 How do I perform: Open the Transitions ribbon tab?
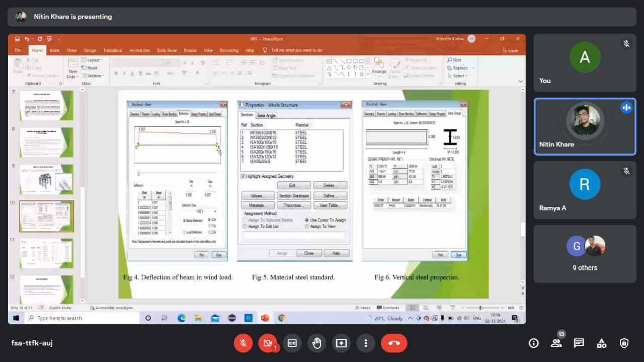tap(113, 50)
